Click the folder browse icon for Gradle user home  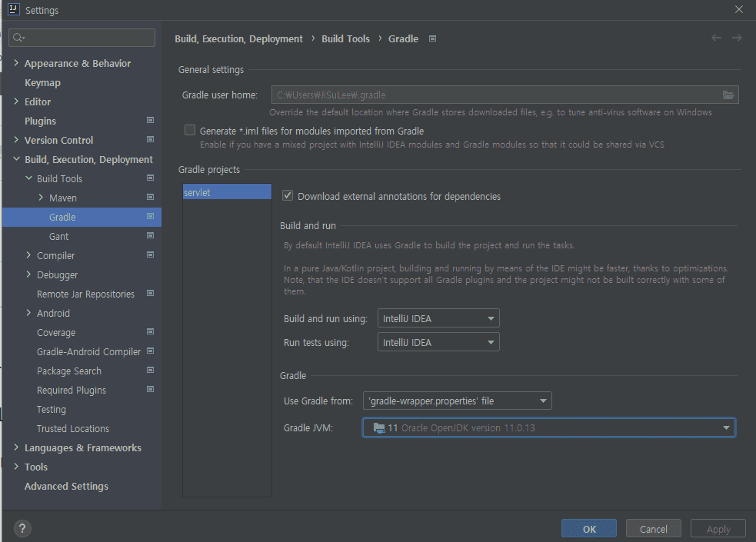(x=728, y=95)
